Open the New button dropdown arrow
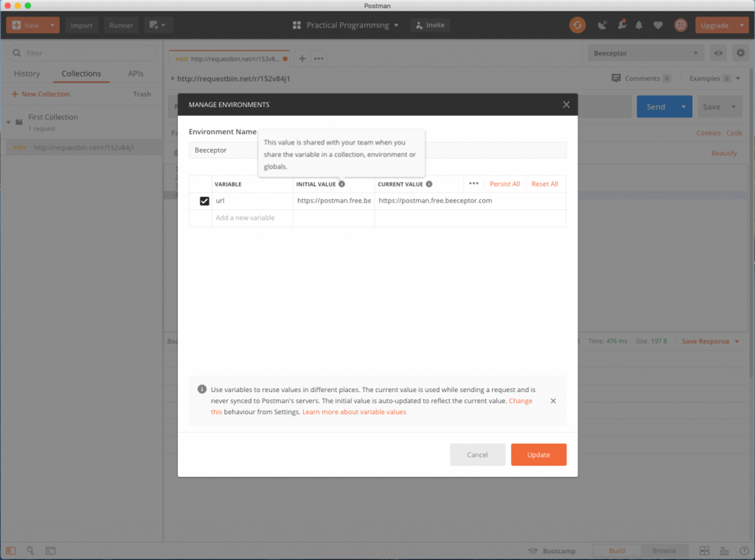Image resolution: width=755 pixels, height=560 pixels. tap(52, 25)
